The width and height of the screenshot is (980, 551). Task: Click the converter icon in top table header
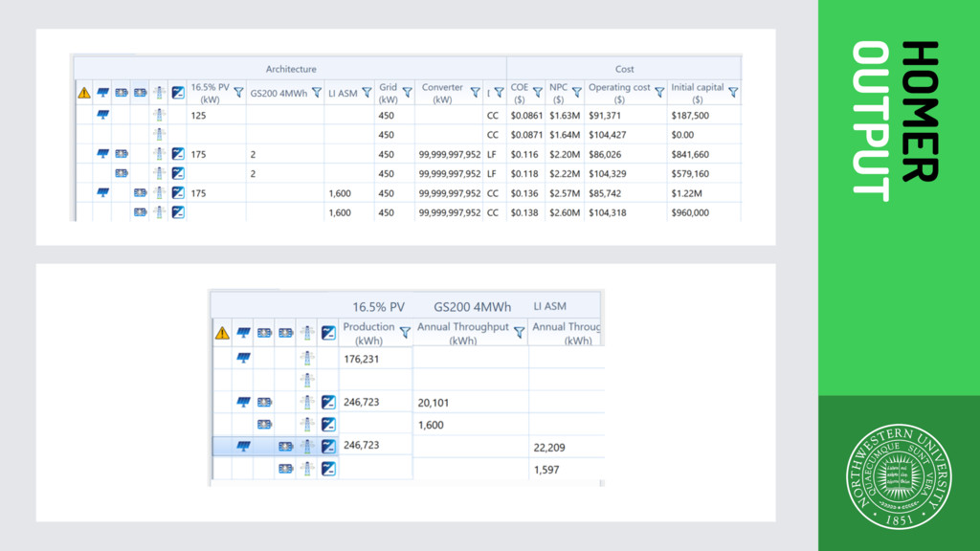(x=178, y=93)
